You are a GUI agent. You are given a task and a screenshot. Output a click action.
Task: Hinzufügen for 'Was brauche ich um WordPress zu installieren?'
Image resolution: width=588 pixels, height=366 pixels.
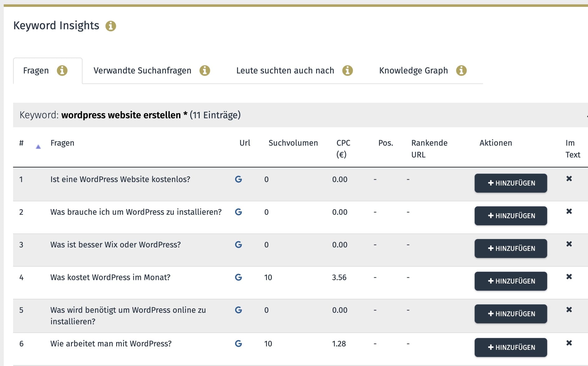(x=511, y=216)
